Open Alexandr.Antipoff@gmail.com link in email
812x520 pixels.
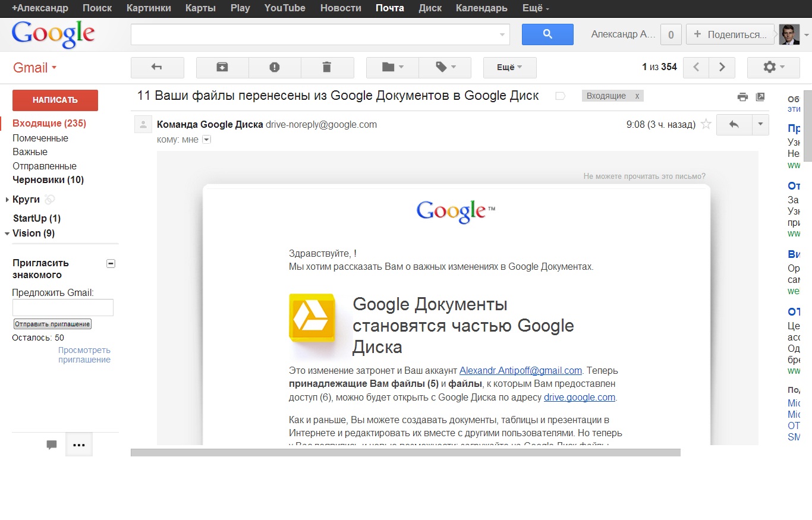click(521, 370)
